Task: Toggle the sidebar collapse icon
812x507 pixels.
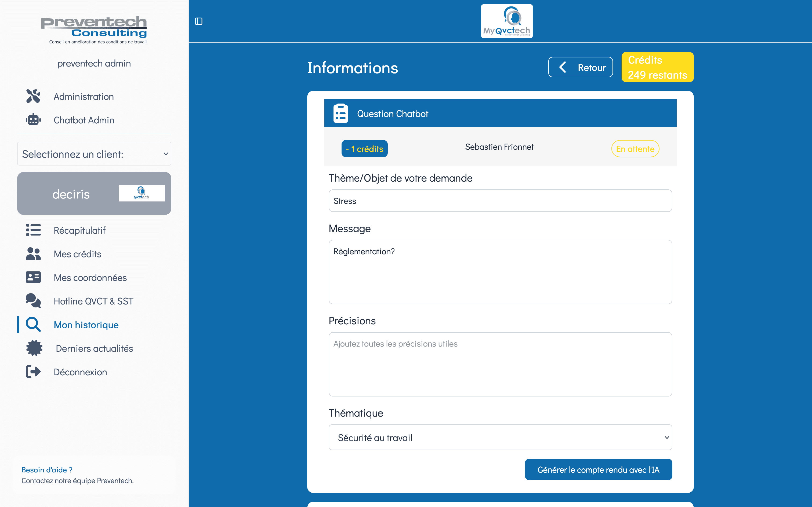Action: click(x=199, y=21)
